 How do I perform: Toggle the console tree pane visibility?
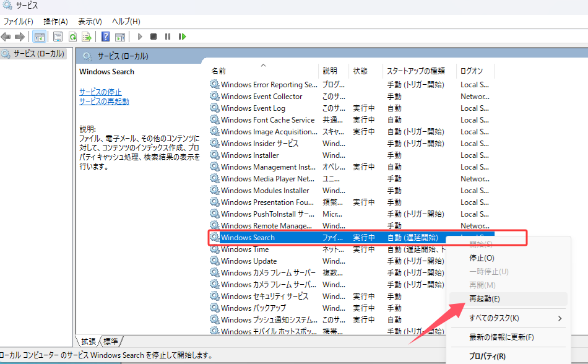coord(39,36)
